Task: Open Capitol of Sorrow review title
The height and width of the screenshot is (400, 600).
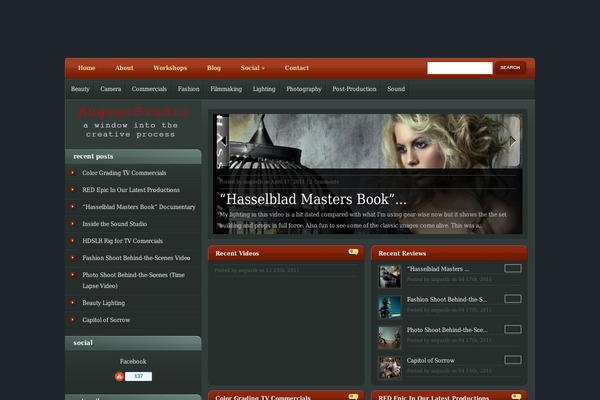Action: (430, 361)
